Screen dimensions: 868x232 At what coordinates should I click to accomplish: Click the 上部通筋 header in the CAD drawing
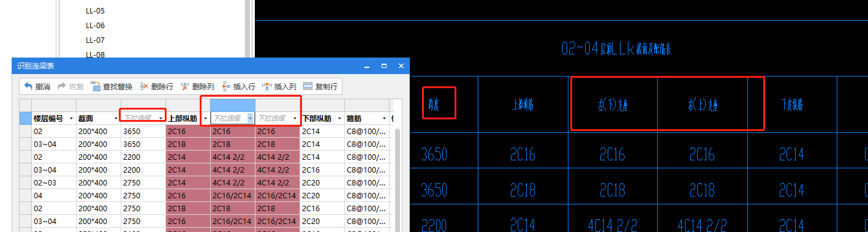click(x=523, y=105)
